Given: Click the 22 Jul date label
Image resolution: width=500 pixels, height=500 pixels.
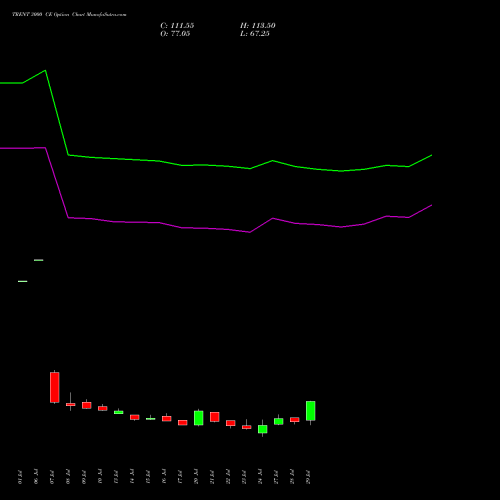Looking at the screenshot, I should (228, 477).
